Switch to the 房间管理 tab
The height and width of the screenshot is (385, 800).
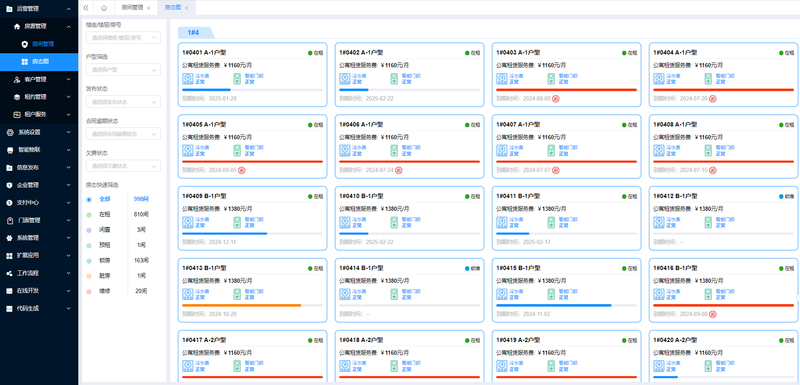(132, 8)
